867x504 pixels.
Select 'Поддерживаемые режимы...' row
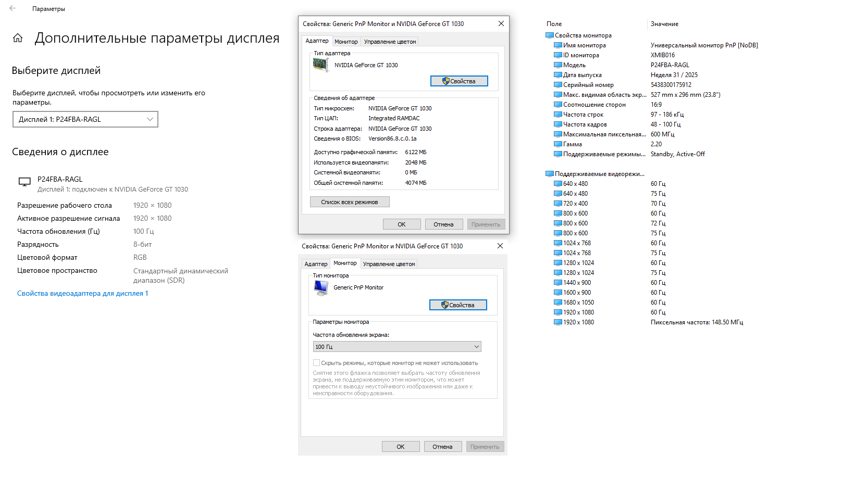point(629,154)
